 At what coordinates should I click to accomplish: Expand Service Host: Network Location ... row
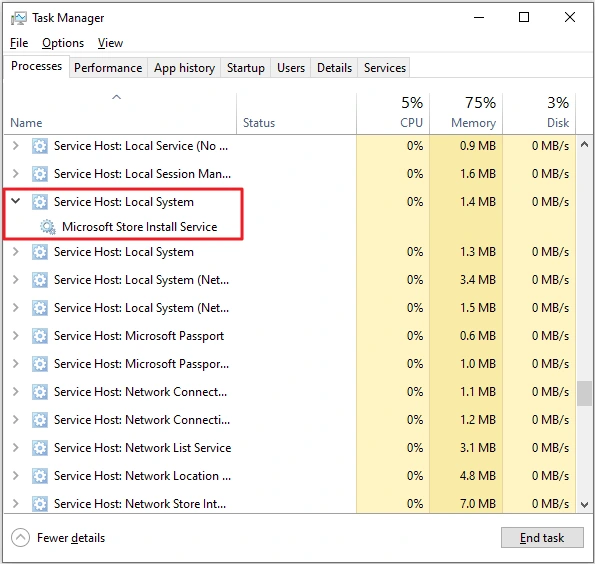click(x=16, y=476)
